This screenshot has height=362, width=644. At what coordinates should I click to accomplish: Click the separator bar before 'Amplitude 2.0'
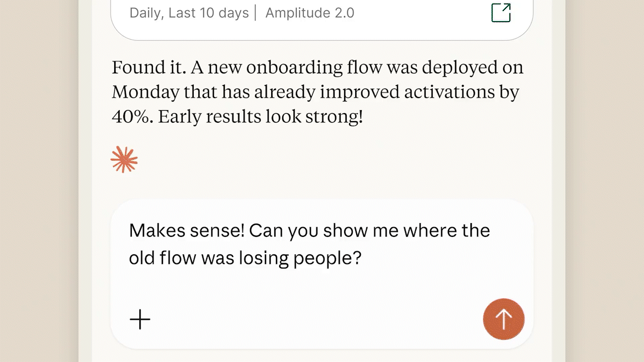coord(256,13)
